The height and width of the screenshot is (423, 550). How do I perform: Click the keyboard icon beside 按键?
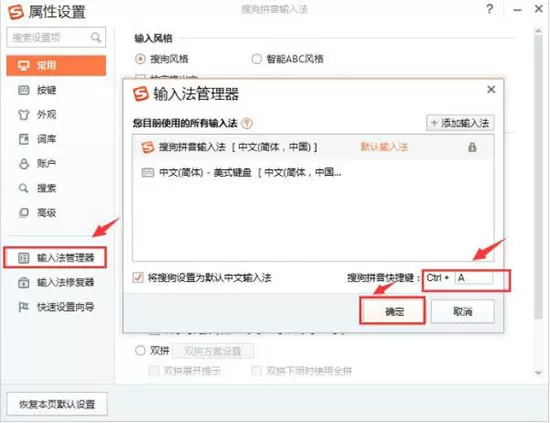point(24,90)
